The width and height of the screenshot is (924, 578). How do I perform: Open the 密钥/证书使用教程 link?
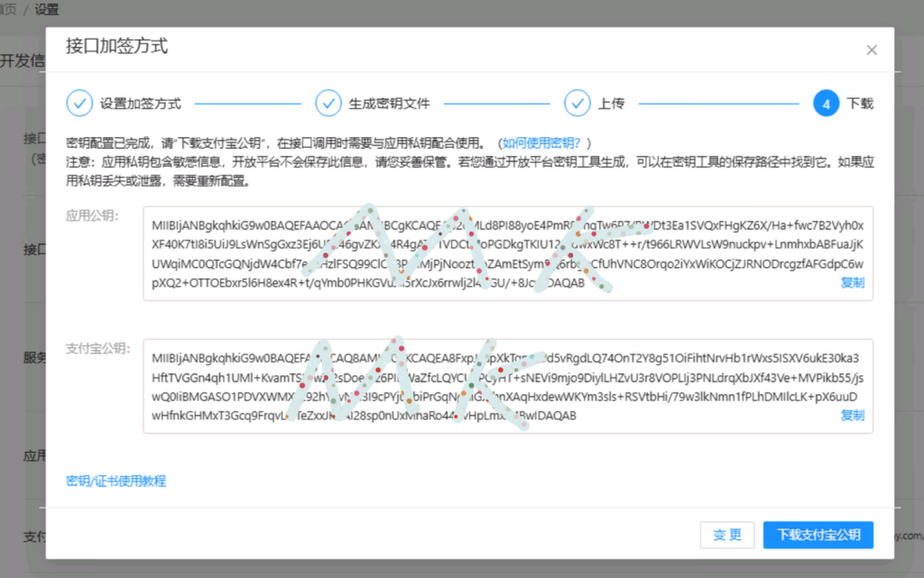click(x=116, y=481)
